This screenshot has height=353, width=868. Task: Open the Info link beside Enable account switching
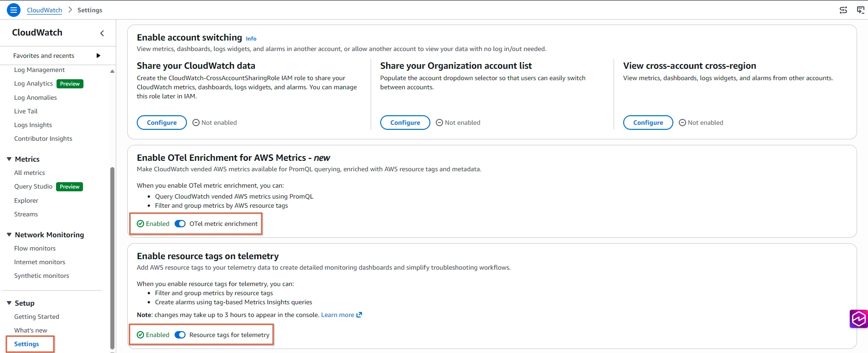tap(251, 39)
